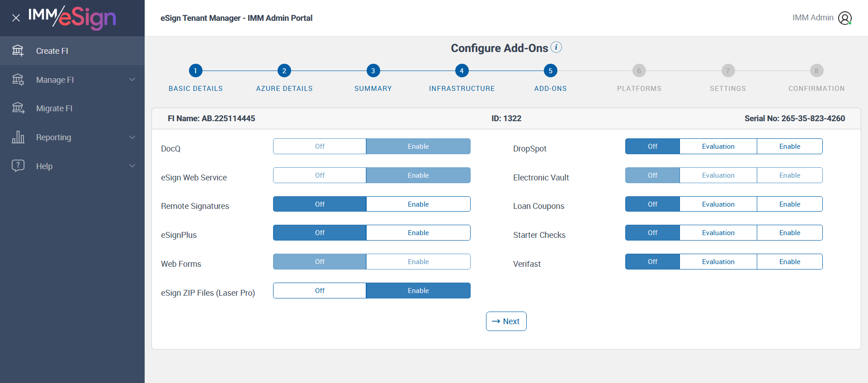The height and width of the screenshot is (383, 868).
Task: Open the IMM Admin user profile icon
Action: pyautogui.click(x=845, y=18)
